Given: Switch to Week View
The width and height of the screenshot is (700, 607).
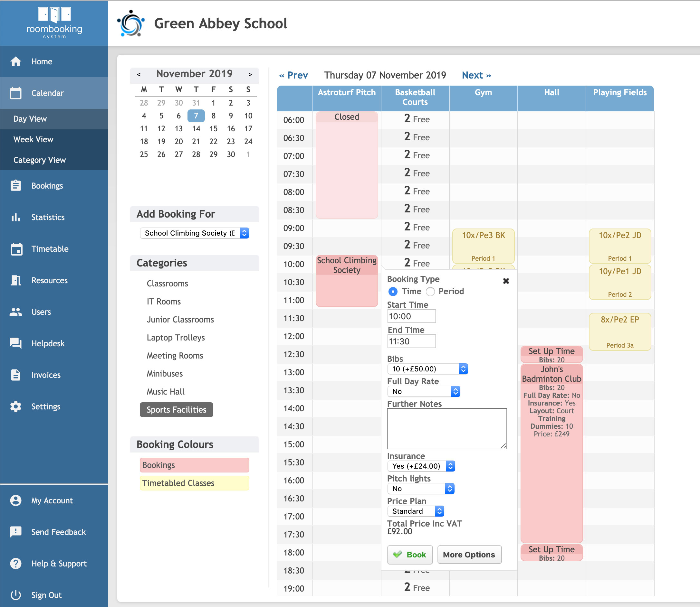Looking at the screenshot, I should (x=33, y=140).
